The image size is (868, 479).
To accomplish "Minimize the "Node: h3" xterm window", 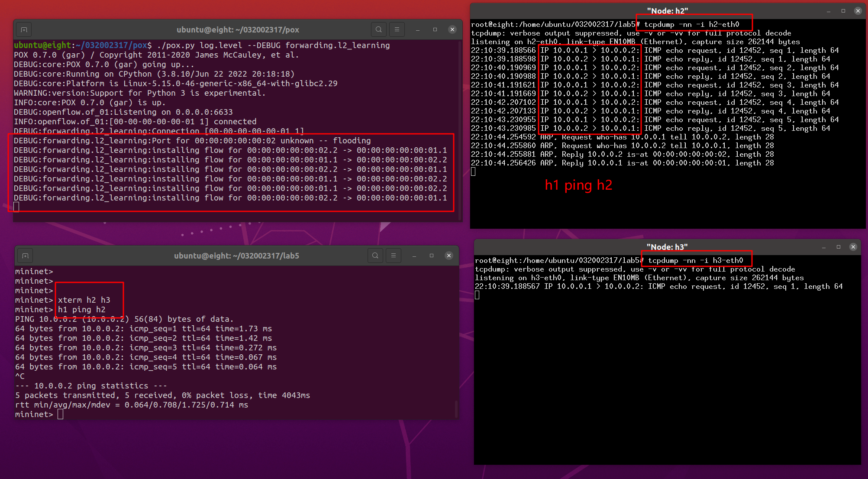I will [824, 247].
